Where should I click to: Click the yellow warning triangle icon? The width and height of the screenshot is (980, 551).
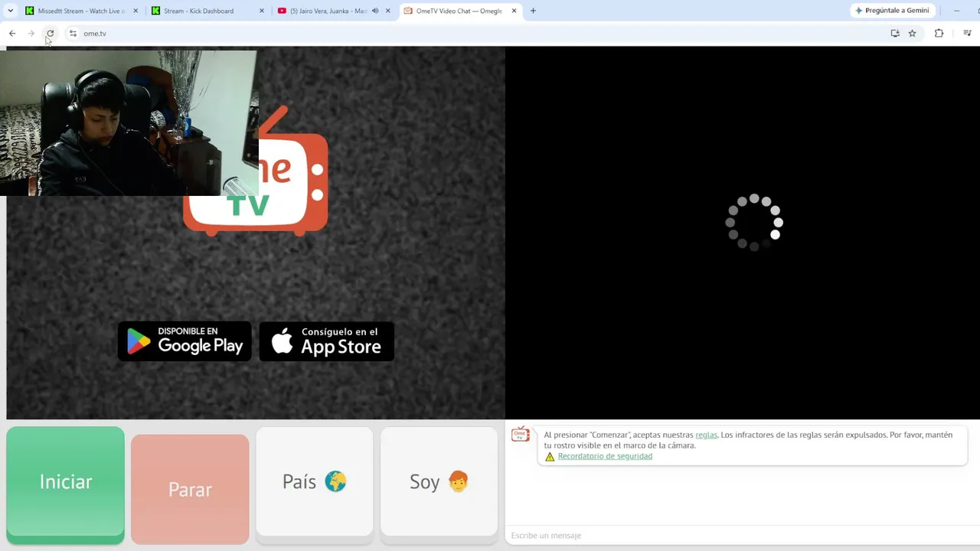550,457
